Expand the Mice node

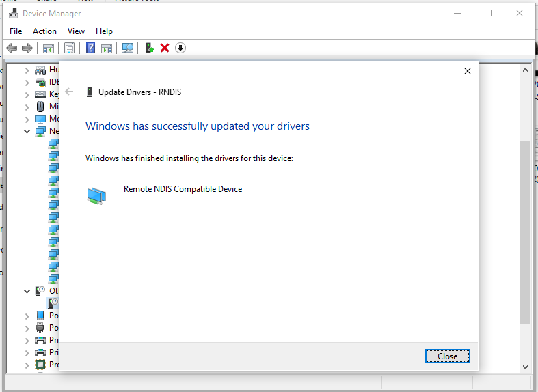[x=27, y=107]
